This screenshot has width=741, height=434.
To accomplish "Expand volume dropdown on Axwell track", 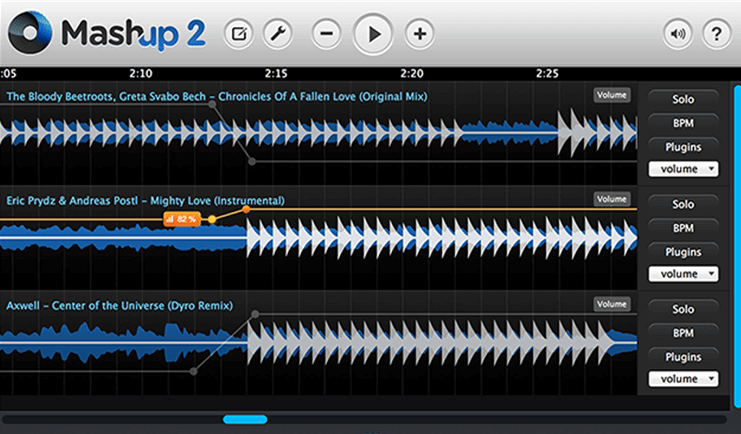I will click(x=683, y=379).
